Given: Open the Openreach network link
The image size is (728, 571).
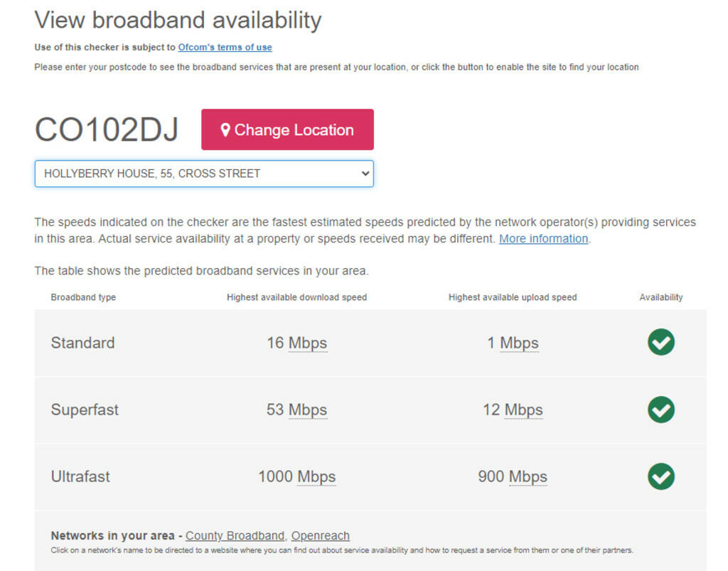Looking at the screenshot, I should click(x=320, y=536).
